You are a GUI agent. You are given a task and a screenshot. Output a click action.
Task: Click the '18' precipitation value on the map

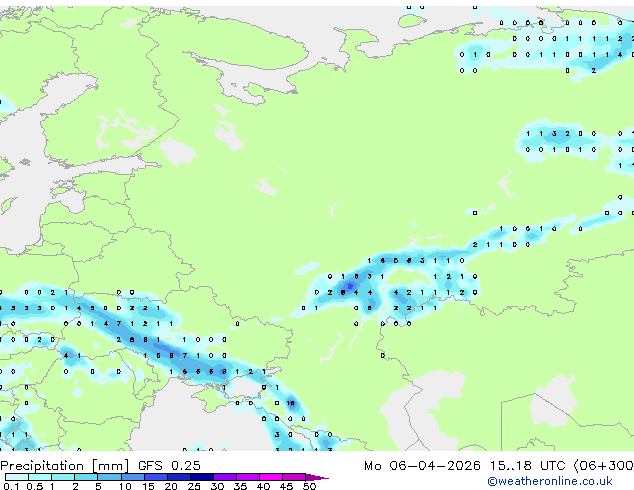(x=290, y=403)
